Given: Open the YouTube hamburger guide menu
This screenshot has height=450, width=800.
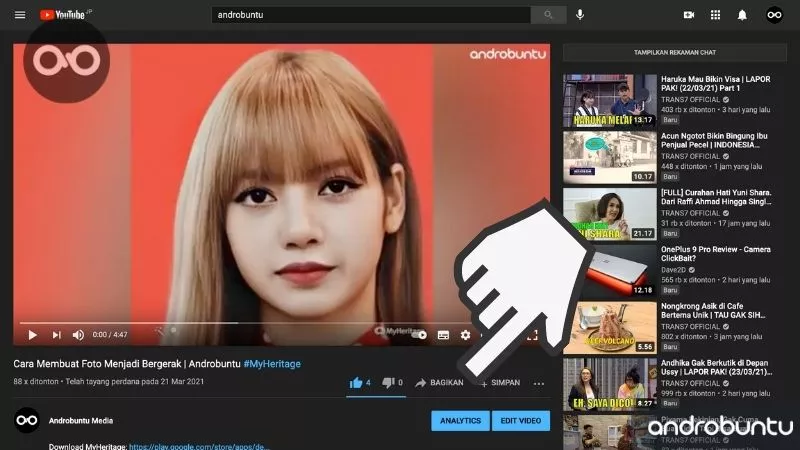Looking at the screenshot, I should point(20,15).
